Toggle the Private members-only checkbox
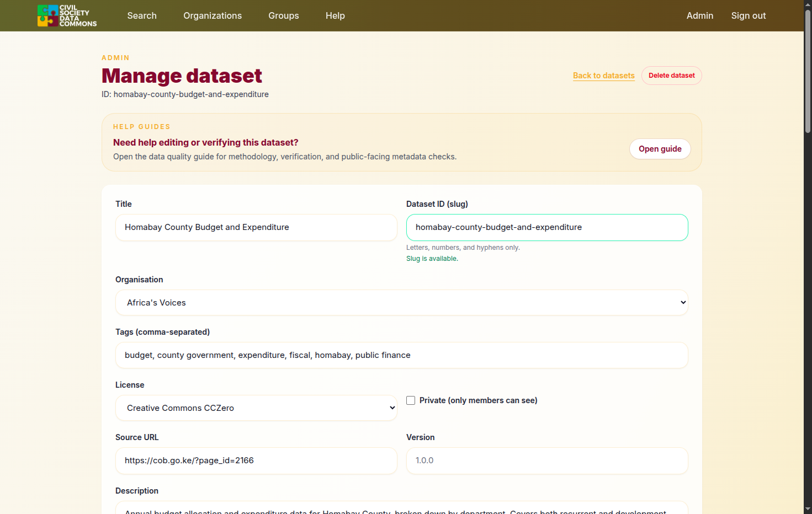 [411, 400]
